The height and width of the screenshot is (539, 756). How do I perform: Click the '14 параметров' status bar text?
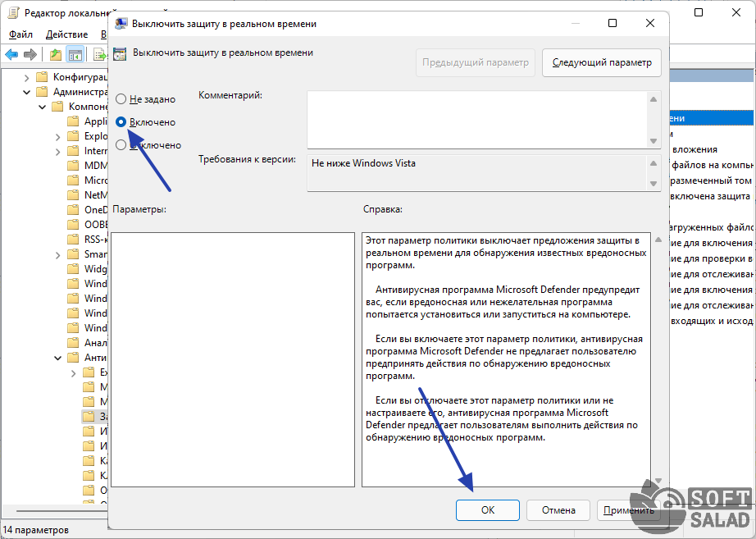pos(36,530)
